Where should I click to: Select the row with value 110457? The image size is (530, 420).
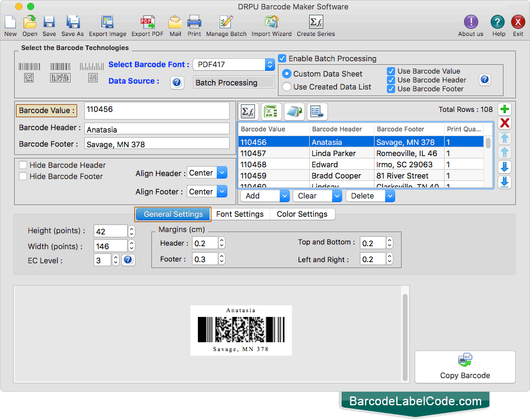(361, 154)
